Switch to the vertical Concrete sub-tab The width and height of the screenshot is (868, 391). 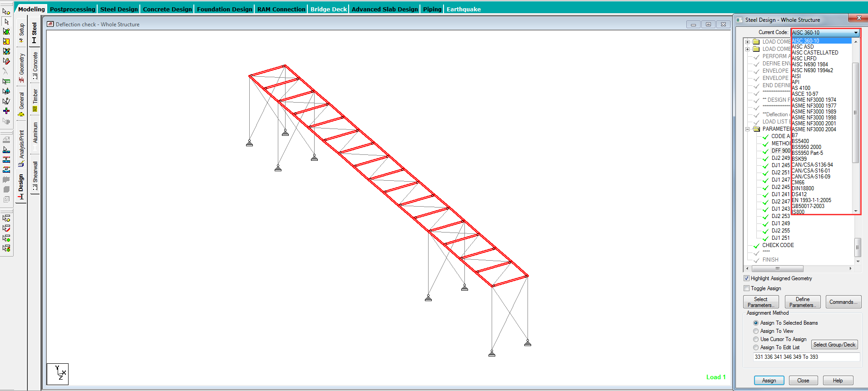tap(35, 65)
